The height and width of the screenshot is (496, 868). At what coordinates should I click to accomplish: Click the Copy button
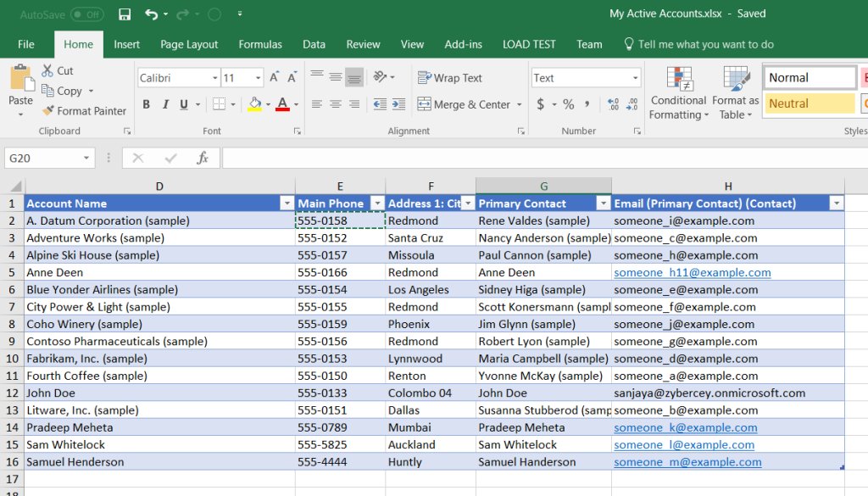click(63, 91)
